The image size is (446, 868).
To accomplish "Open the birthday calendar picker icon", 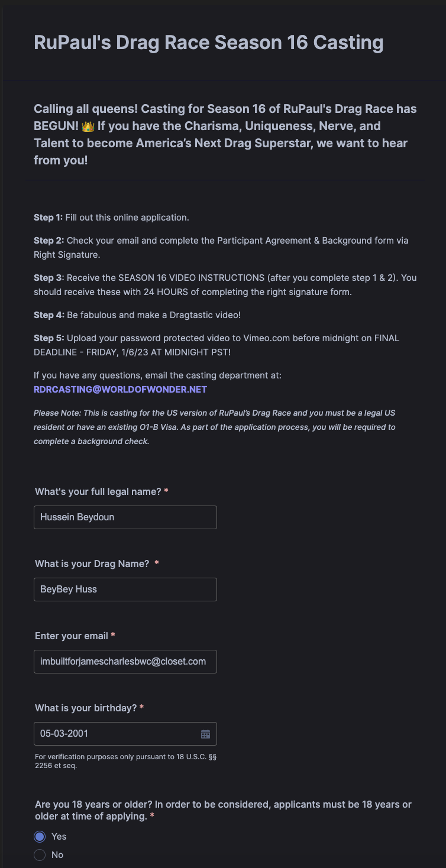I will [x=205, y=734].
